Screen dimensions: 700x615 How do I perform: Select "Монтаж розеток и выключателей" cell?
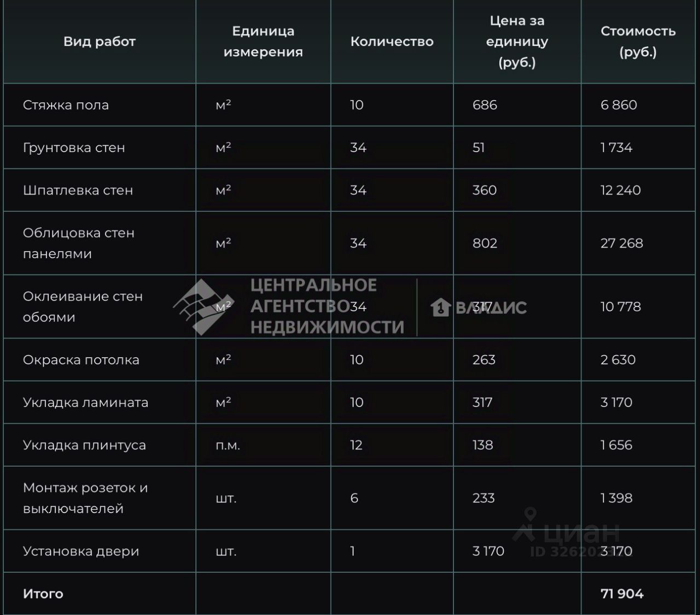point(85,498)
